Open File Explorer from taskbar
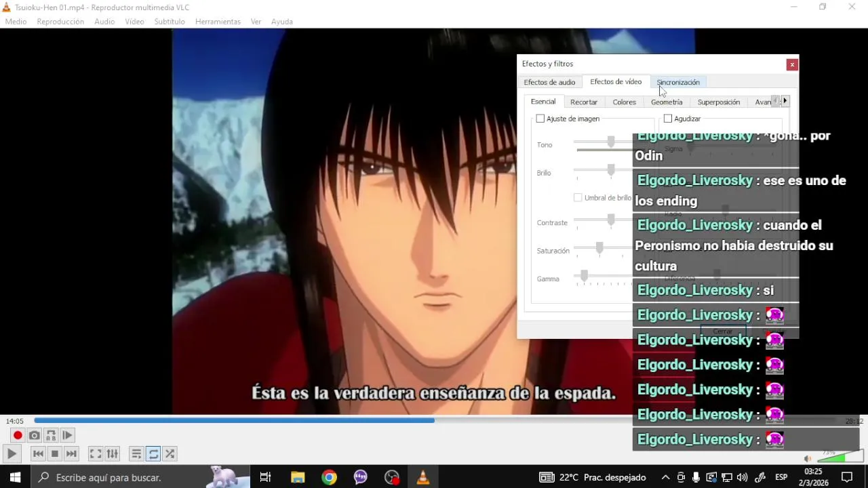This screenshot has width=868, height=488. tap(298, 477)
